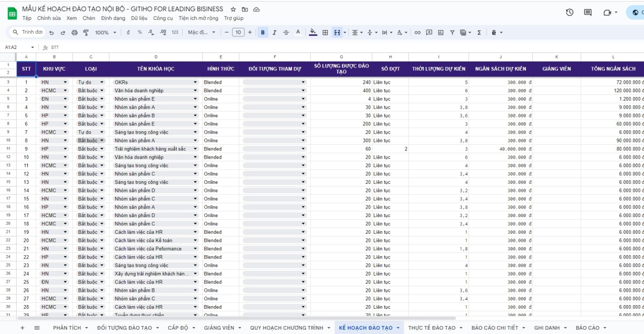Click the Print icon

tap(75, 33)
